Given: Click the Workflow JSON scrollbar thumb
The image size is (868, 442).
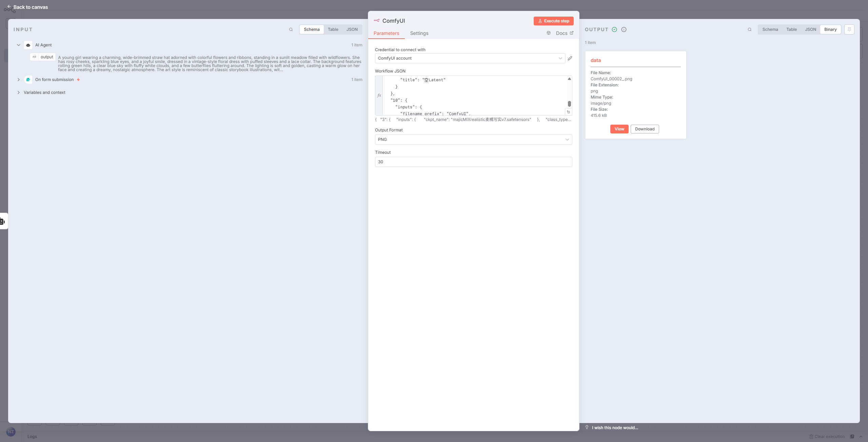Looking at the screenshot, I should 569,104.
